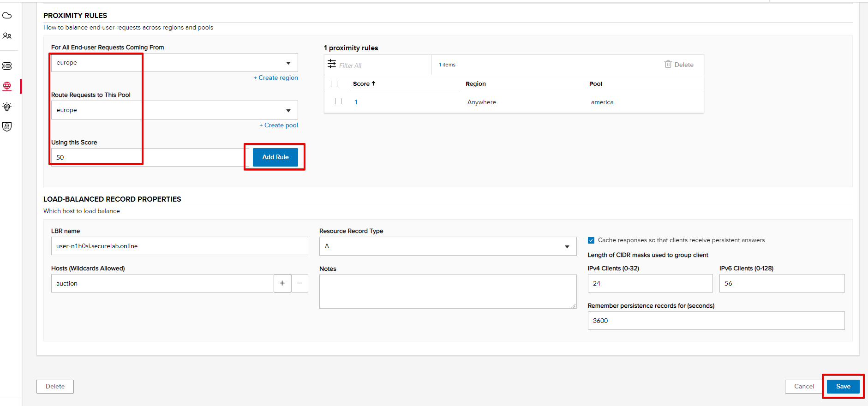Click the Using this Score field
The image size is (868, 406).
[150, 157]
